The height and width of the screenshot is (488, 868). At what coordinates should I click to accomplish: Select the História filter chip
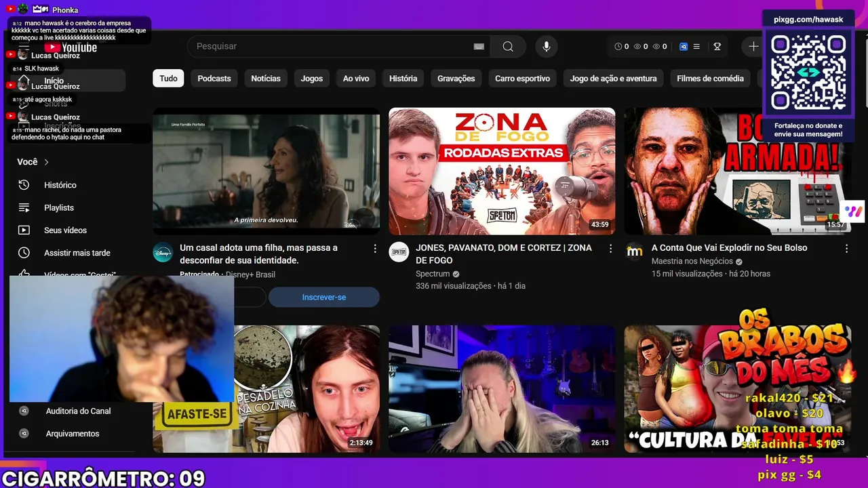click(403, 79)
